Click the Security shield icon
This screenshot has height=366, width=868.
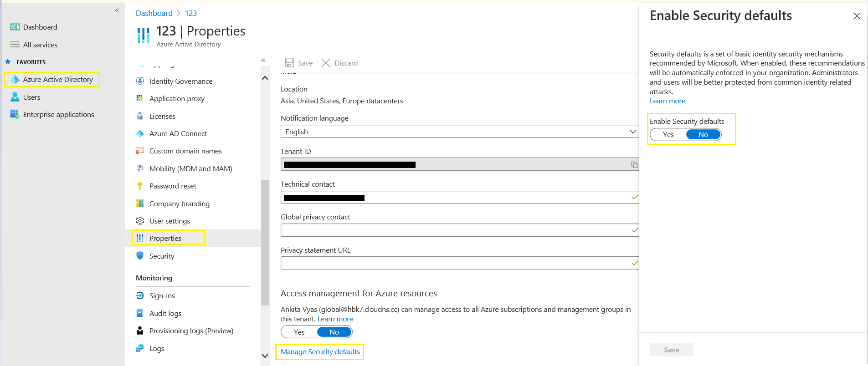click(x=140, y=256)
